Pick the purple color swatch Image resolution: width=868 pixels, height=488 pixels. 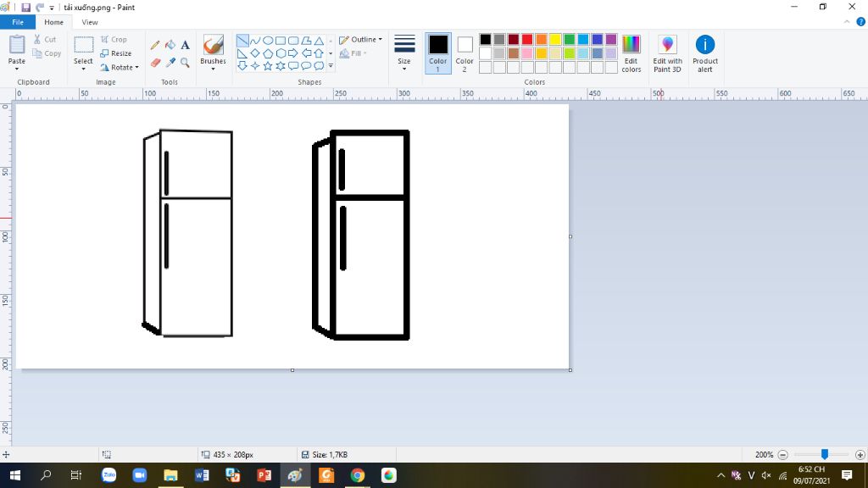tap(611, 39)
